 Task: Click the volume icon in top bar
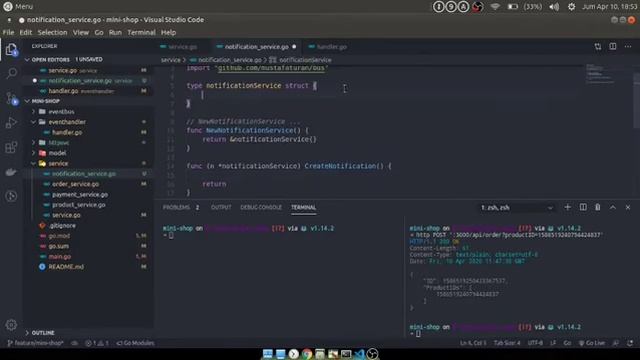(554, 7)
